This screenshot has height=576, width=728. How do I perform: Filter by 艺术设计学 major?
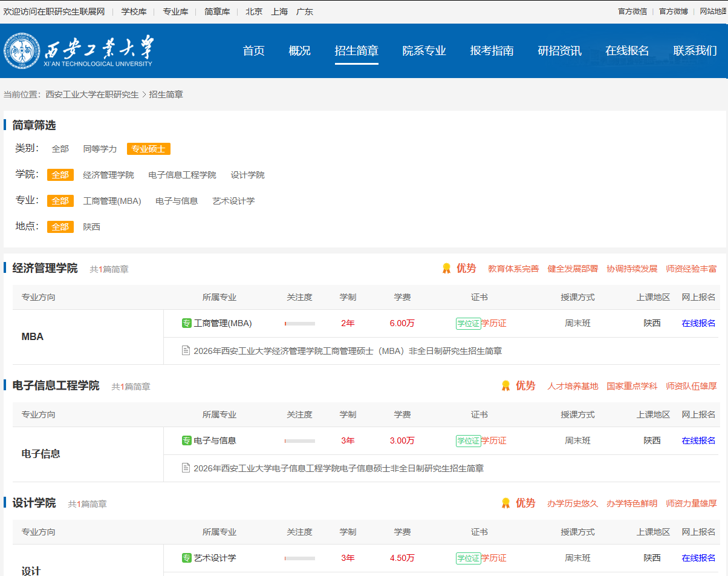(234, 201)
